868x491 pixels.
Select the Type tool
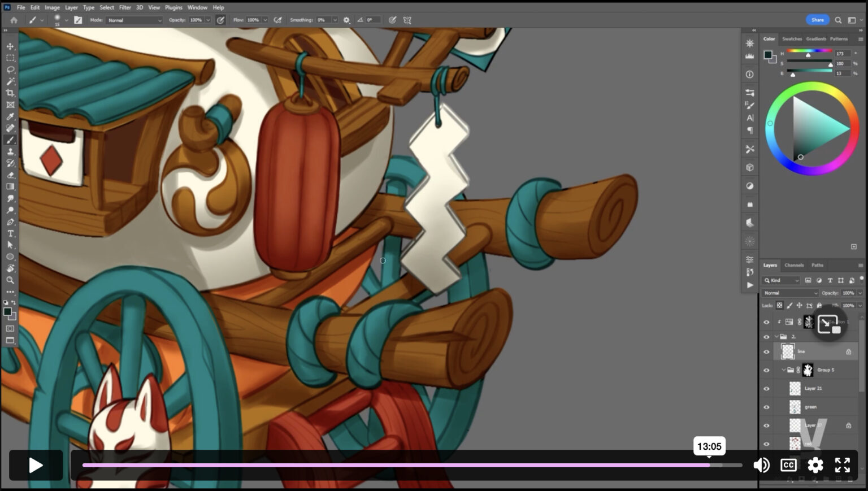pyautogui.click(x=10, y=233)
